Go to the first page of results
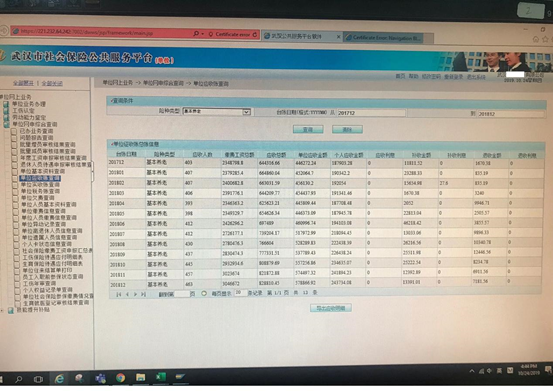Viewport: 553px width, 391px height. [x=118, y=294]
